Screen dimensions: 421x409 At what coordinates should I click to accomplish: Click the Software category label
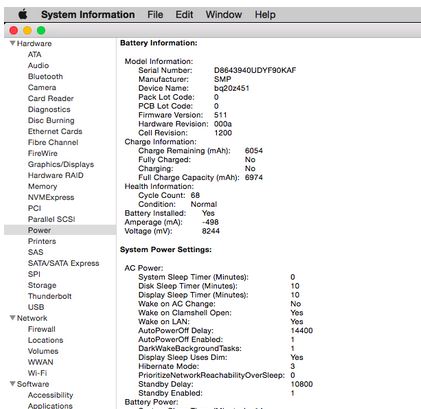pos(33,384)
